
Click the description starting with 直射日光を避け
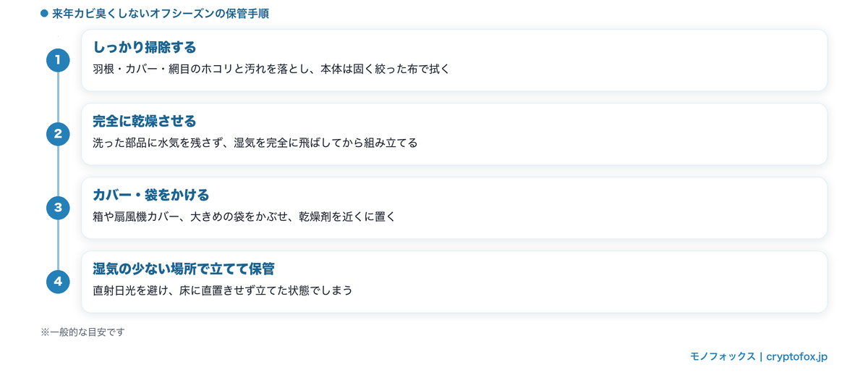click(x=223, y=290)
